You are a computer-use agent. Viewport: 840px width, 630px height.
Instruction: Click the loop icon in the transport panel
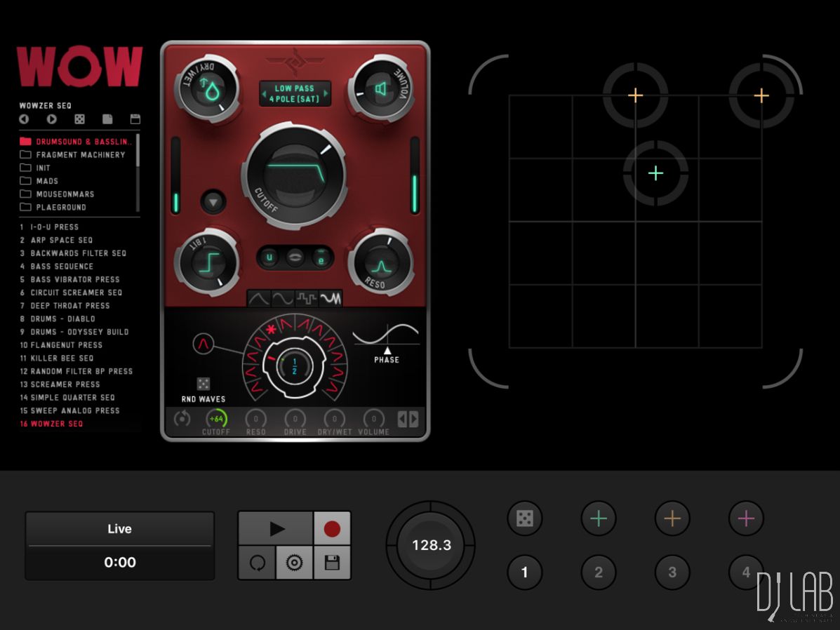click(x=256, y=563)
